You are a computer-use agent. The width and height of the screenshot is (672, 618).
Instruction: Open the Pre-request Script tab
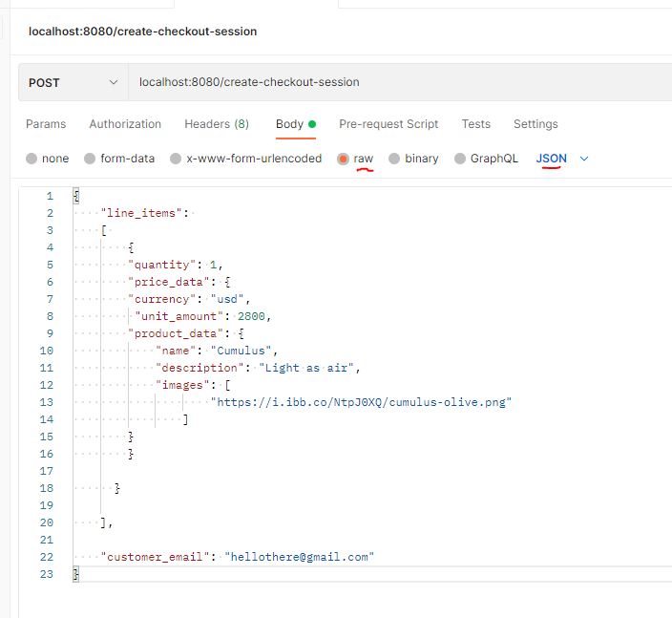pos(388,124)
